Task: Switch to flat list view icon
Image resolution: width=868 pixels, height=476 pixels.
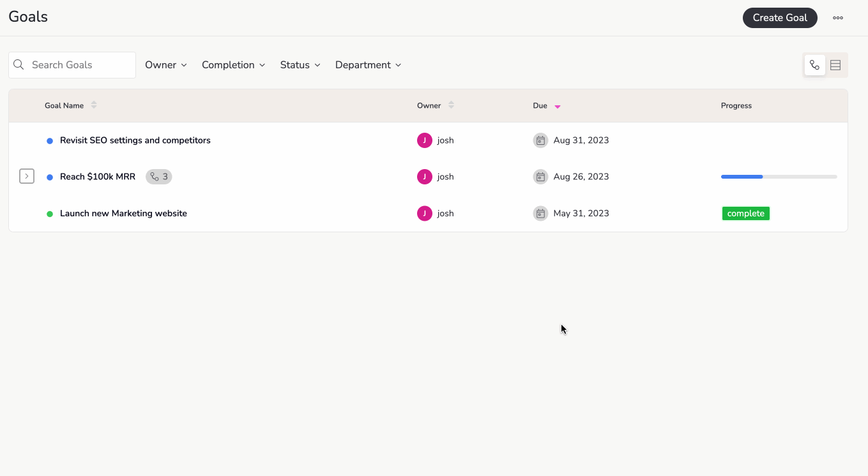Action: pyautogui.click(x=835, y=65)
